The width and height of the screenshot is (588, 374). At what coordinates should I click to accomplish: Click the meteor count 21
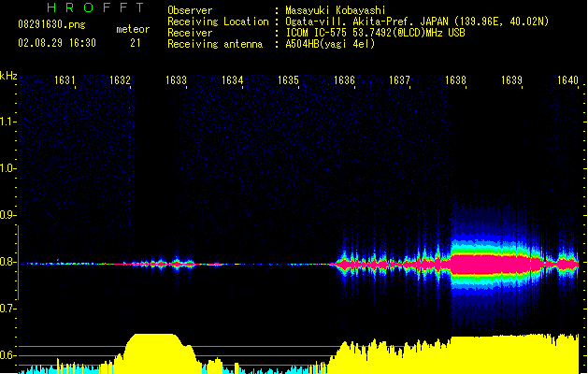136,43
